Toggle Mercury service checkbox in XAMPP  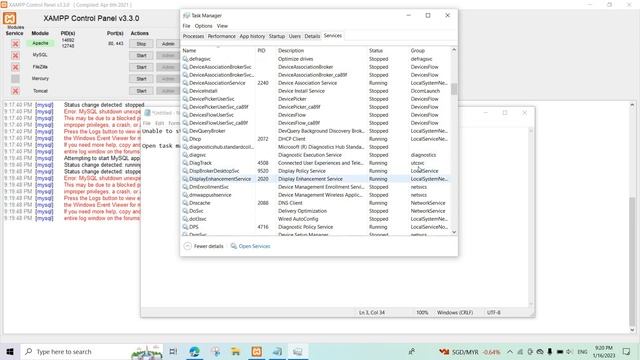click(16, 79)
